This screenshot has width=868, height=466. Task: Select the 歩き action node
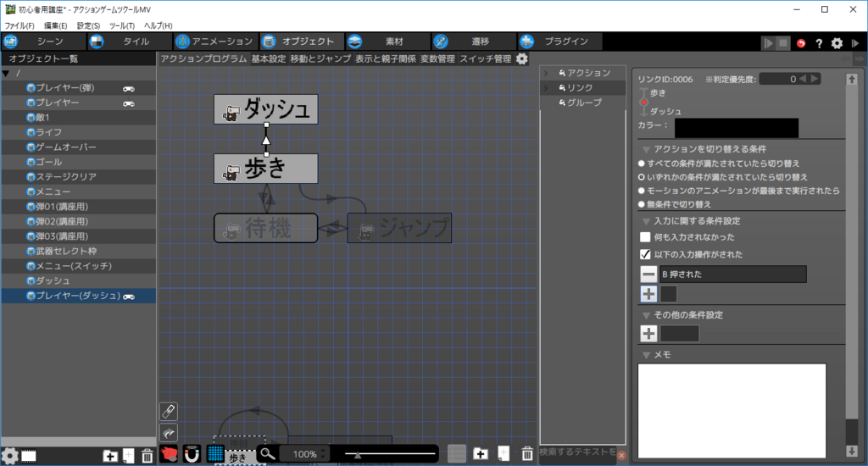[265, 169]
